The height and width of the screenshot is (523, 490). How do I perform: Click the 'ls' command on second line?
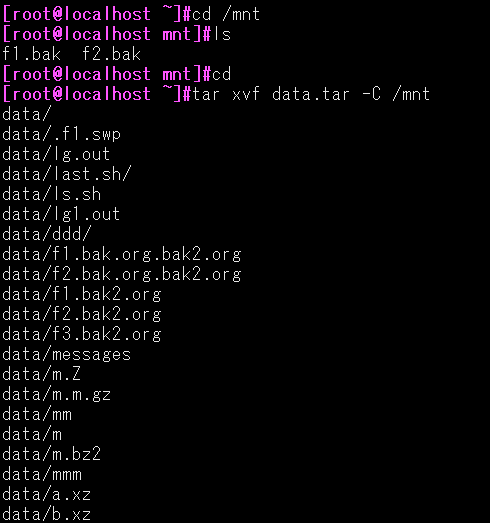(x=222, y=34)
